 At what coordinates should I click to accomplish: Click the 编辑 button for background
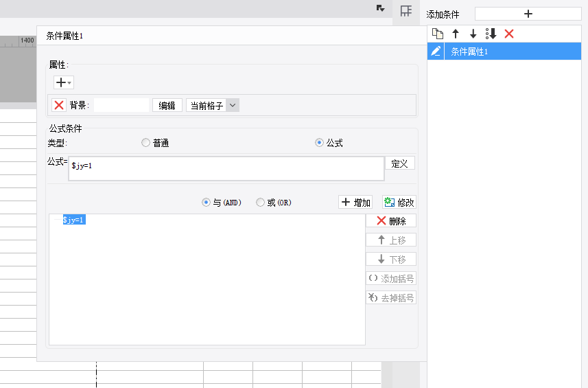[167, 105]
